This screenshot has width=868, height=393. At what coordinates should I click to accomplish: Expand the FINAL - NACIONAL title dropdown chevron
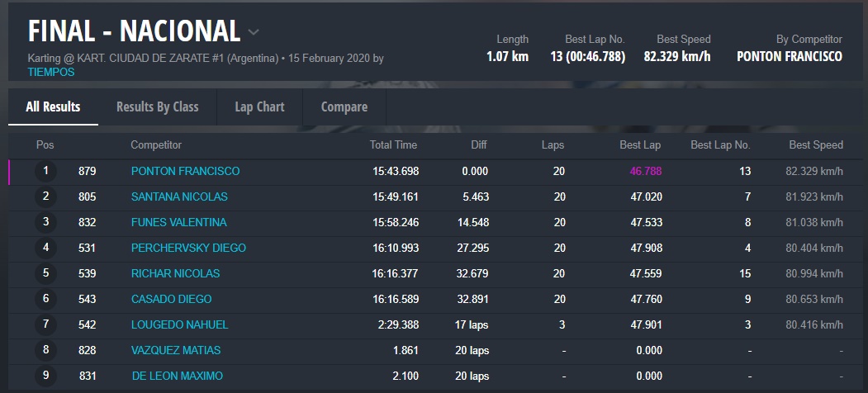254,32
